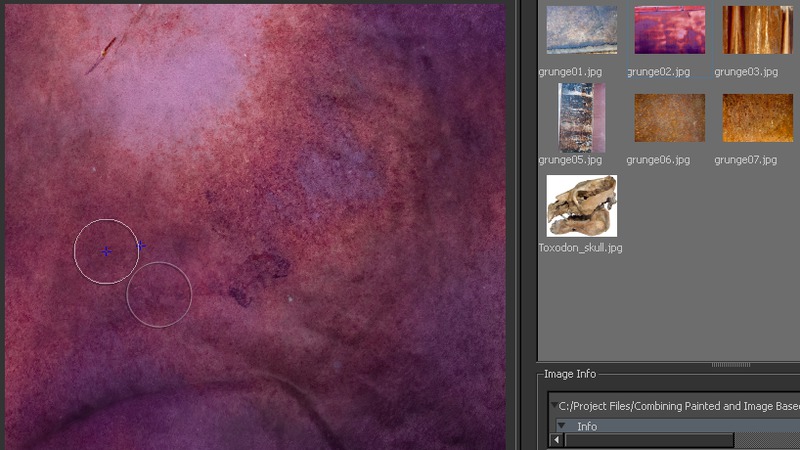This screenshot has height=450, width=800.
Task: Click the grunge02.jpg file name
Action: pos(658,72)
